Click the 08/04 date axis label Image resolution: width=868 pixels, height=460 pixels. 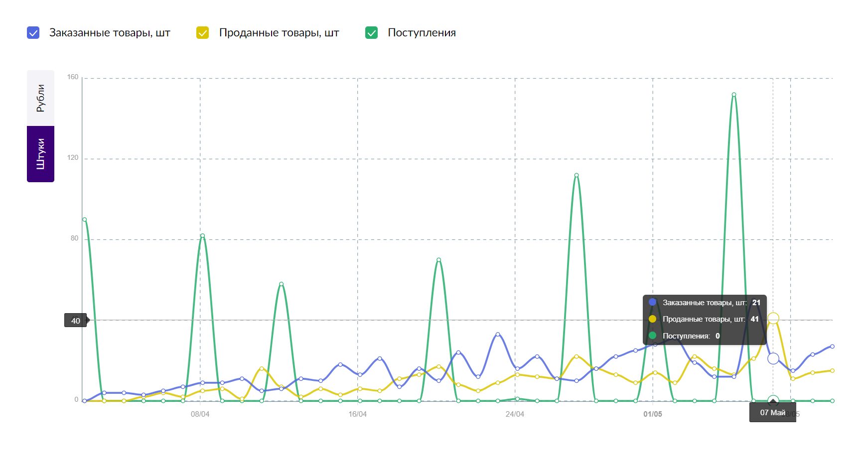(x=200, y=414)
